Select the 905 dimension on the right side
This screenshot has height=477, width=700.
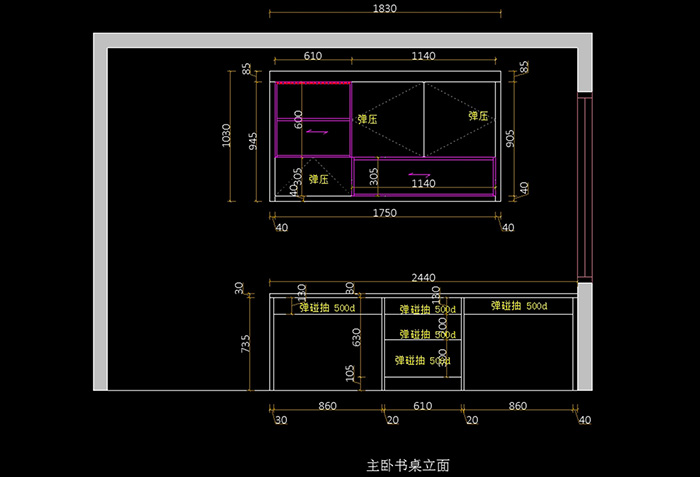pos(511,139)
